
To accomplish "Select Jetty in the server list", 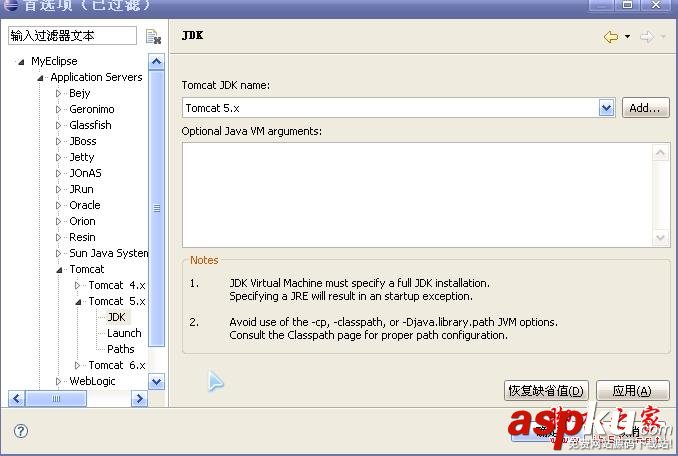I will (x=81, y=157).
